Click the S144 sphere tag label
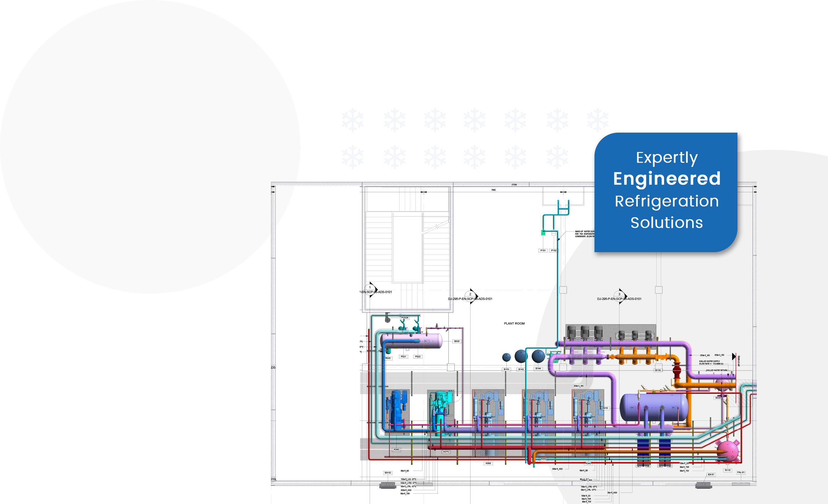The height and width of the screenshot is (504, 828). click(538, 368)
